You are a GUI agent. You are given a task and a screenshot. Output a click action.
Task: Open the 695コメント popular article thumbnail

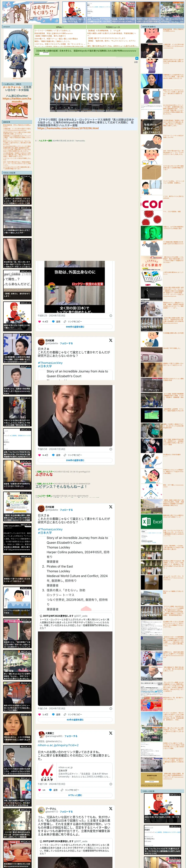click(17, 348)
